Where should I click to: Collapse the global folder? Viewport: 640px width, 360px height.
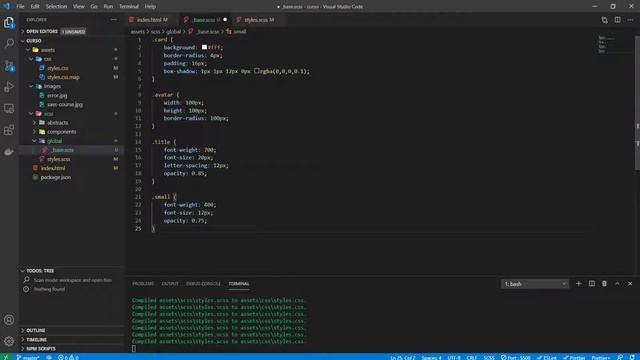tap(72, 141)
